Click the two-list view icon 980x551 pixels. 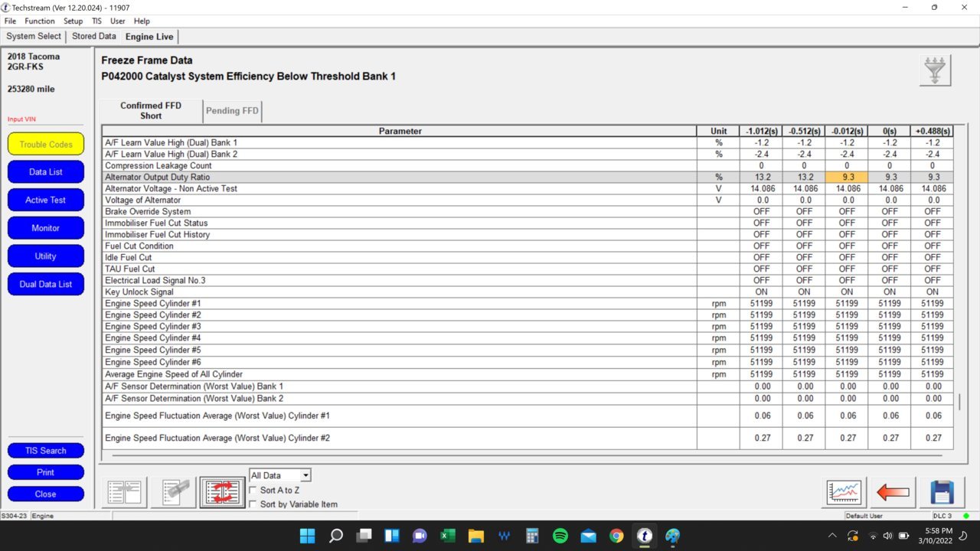[x=124, y=492]
